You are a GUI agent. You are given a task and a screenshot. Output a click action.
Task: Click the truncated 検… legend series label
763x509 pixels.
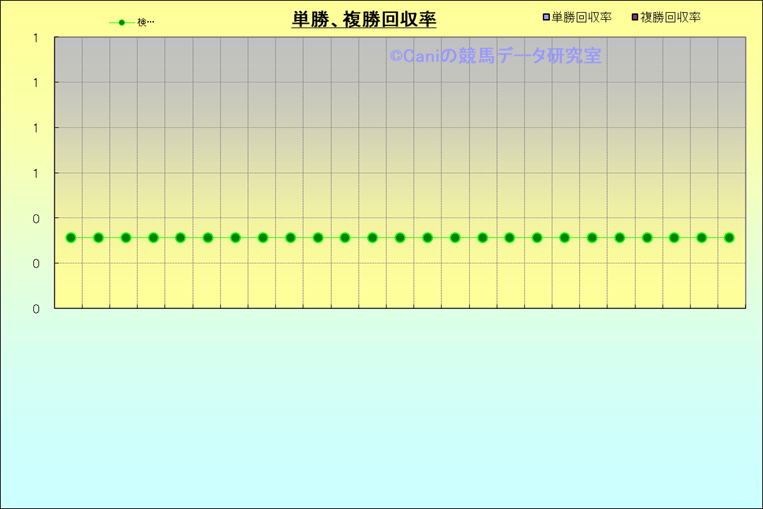click(x=146, y=22)
